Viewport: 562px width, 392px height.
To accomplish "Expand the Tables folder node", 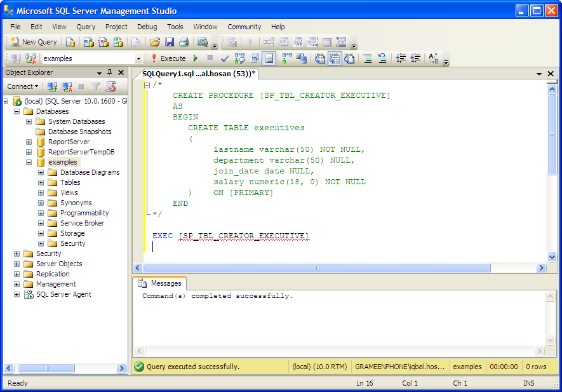I will click(41, 182).
